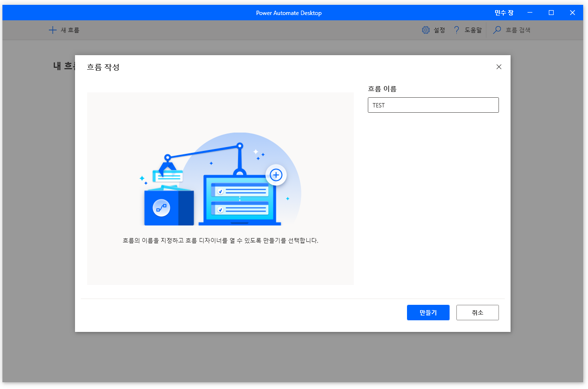Screen dimensions: 588x389
Task: Click the 흐름 이름 text field
Action: 433,105
